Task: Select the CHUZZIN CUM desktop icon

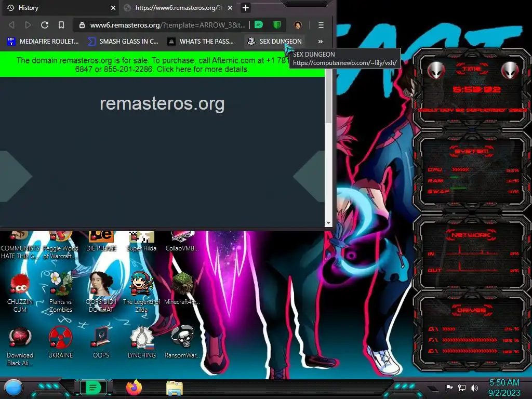Action: [20, 292]
